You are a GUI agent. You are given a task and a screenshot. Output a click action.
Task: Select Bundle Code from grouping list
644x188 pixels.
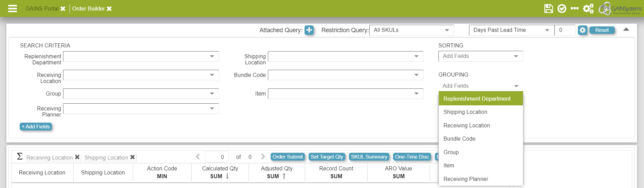459,139
